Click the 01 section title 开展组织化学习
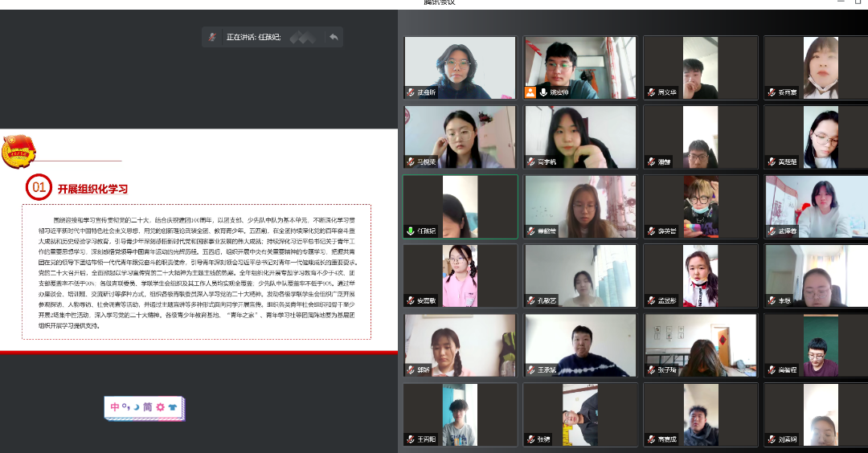868x453 pixels. (x=92, y=190)
